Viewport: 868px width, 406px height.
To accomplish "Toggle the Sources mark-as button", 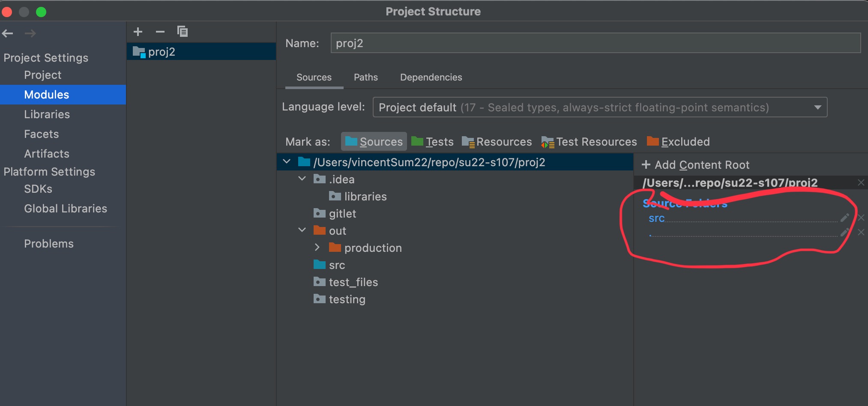I will 374,142.
